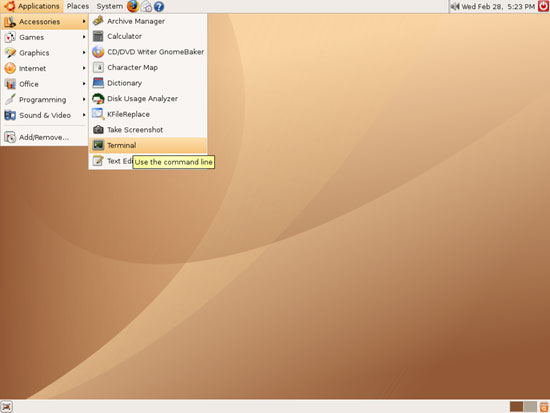
Task: Select the Accessories menu item label
Action: click(39, 22)
